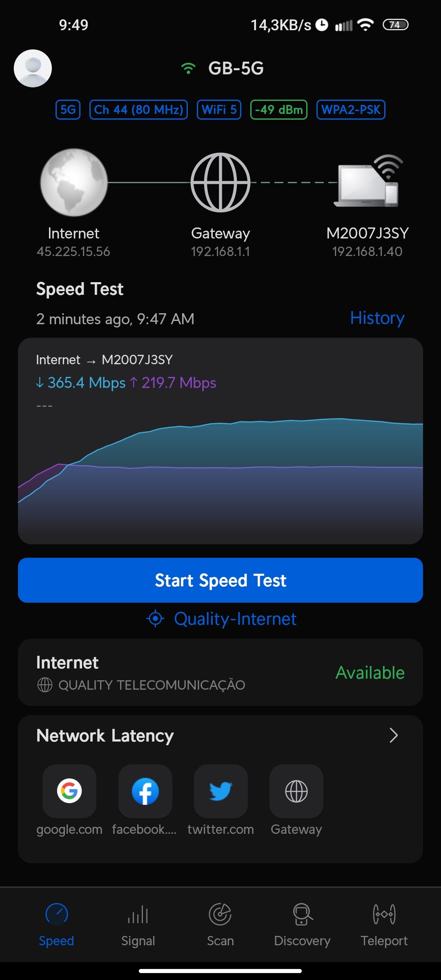Viewport: 441px width, 980px height.
Task: Check google.com latency icon
Action: (x=69, y=791)
